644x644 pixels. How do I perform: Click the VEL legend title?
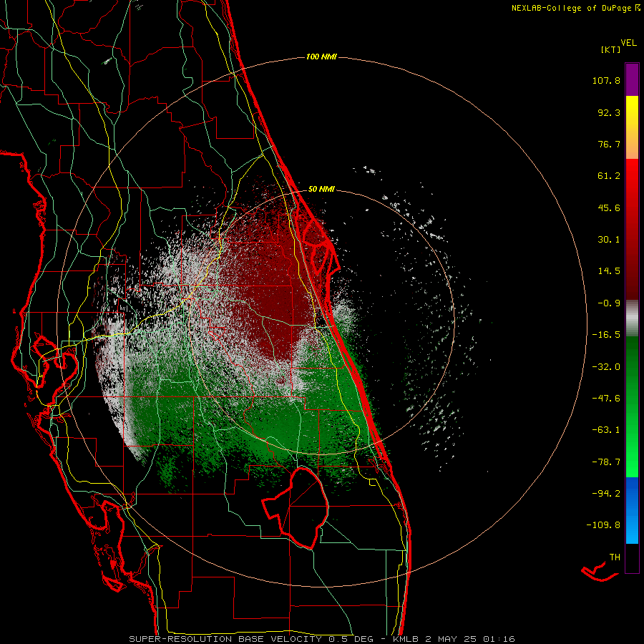pos(628,43)
